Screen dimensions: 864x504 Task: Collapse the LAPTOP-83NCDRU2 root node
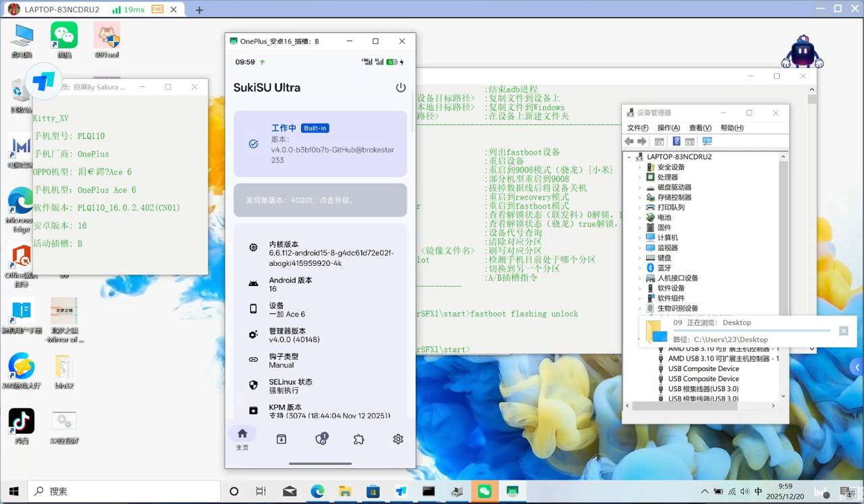[x=630, y=157]
